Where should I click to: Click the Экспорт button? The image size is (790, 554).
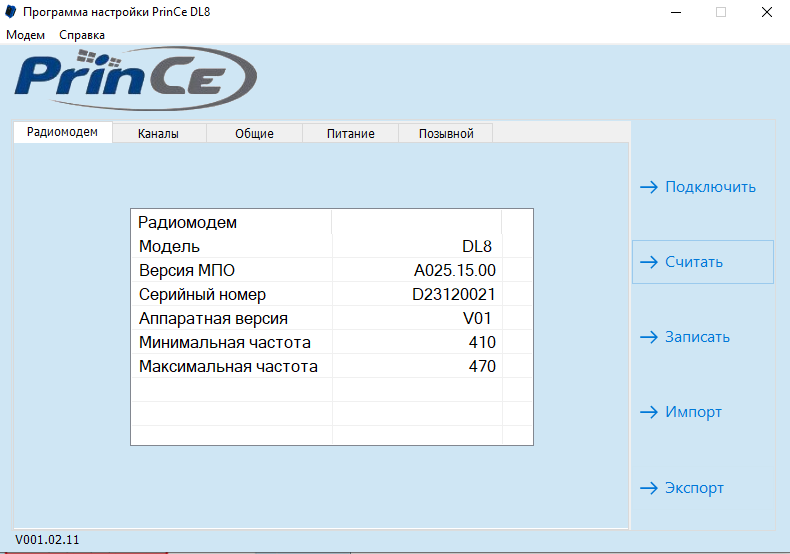(x=703, y=488)
